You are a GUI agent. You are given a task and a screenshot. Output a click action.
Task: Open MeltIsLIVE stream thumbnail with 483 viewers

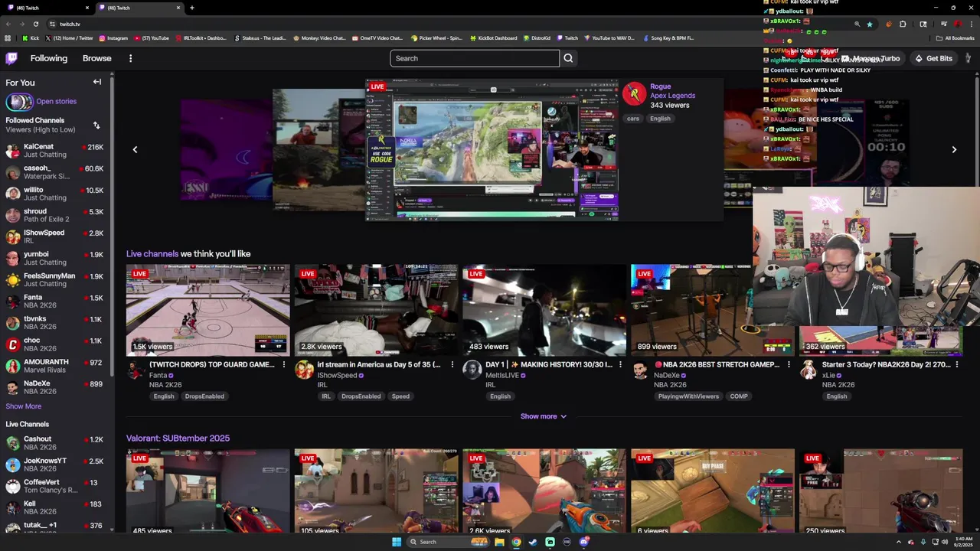pyautogui.click(x=544, y=310)
